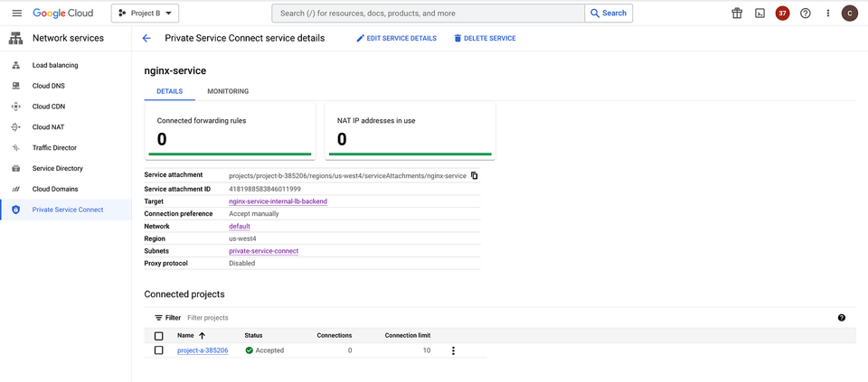Click the us-west4 region value

click(242, 238)
